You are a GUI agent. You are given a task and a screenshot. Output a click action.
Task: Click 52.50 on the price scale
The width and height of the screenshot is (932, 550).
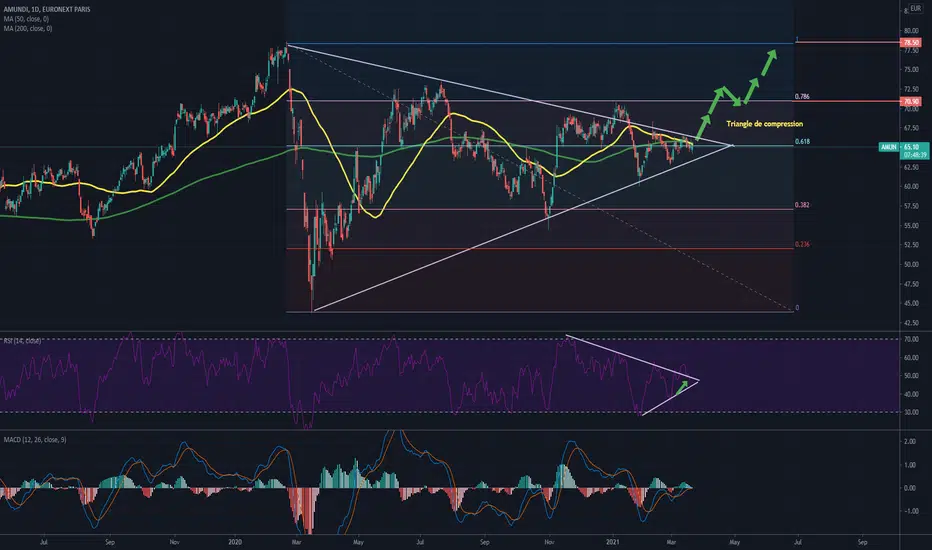click(911, 244)
